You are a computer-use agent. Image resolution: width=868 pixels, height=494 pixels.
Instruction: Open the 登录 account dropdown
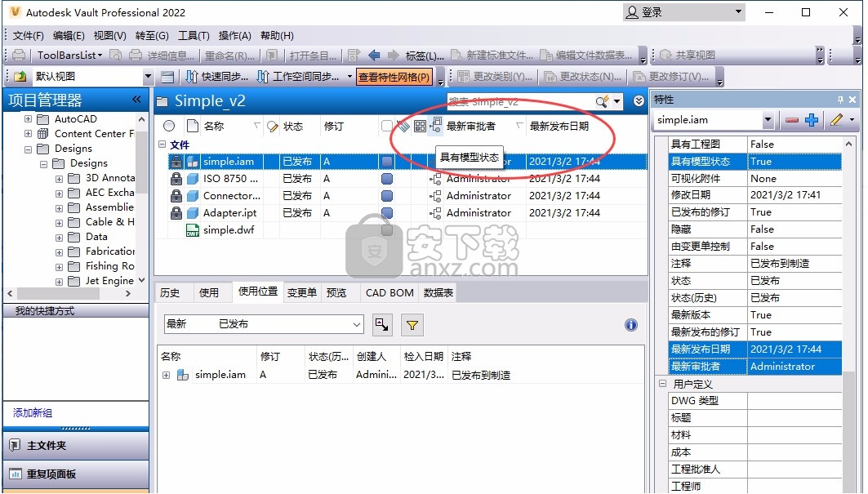683,12
